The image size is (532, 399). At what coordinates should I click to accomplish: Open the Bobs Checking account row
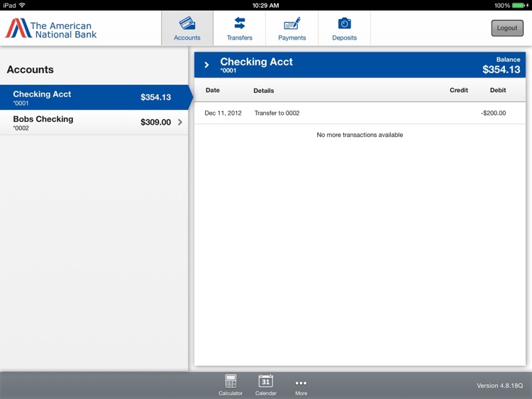[94, 123]
